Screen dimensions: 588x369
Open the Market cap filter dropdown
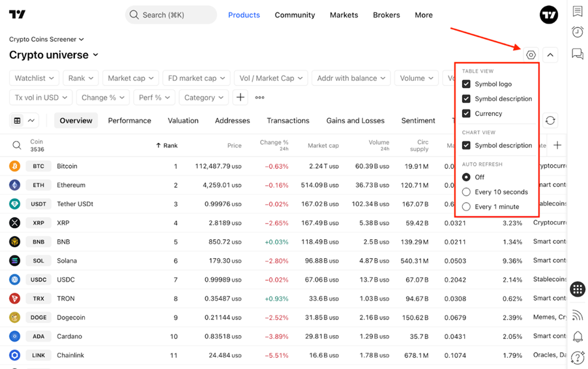point(130,78)
